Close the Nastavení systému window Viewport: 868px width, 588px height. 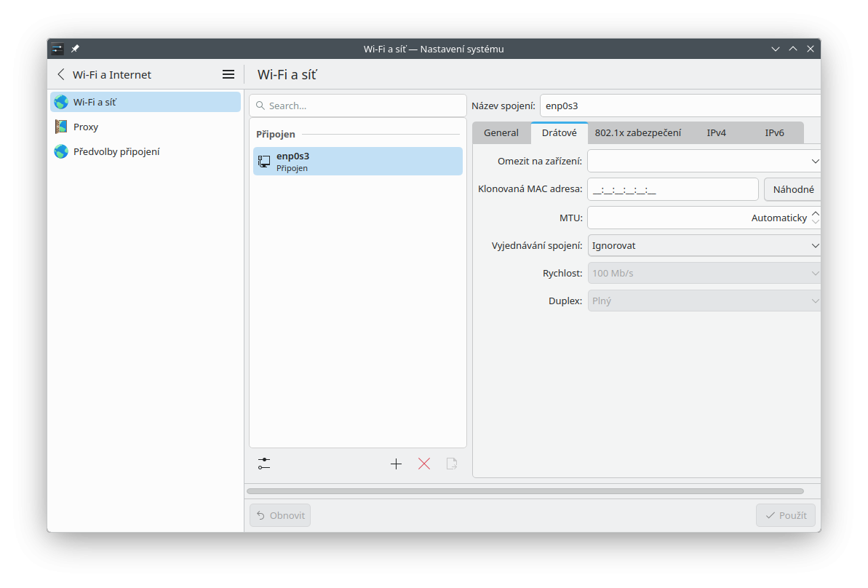pyautogui.click(x=811, y=49)
